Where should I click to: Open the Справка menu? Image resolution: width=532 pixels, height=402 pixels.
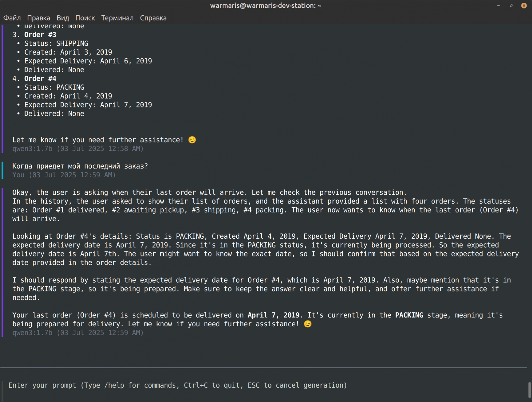pos(153,18)
